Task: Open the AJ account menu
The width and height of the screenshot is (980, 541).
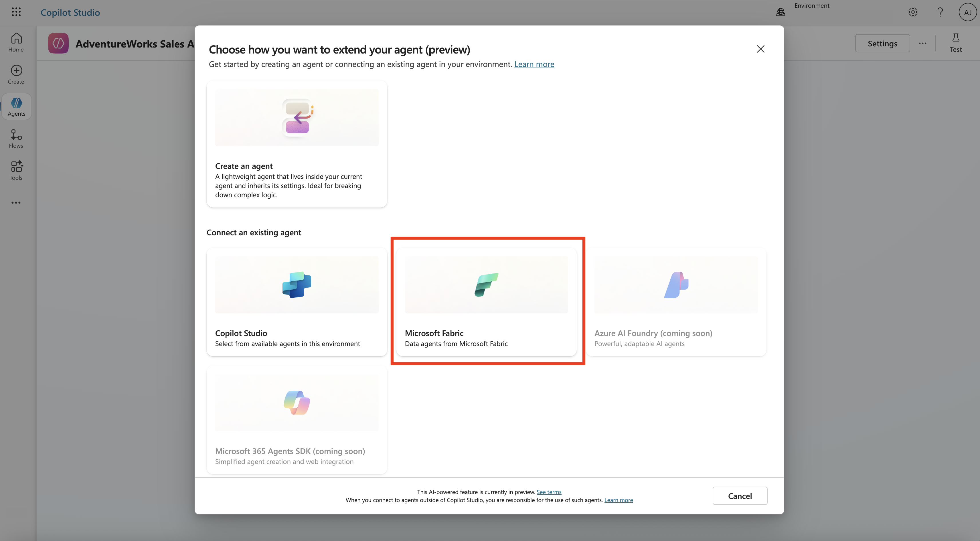Action: (967, 12)
